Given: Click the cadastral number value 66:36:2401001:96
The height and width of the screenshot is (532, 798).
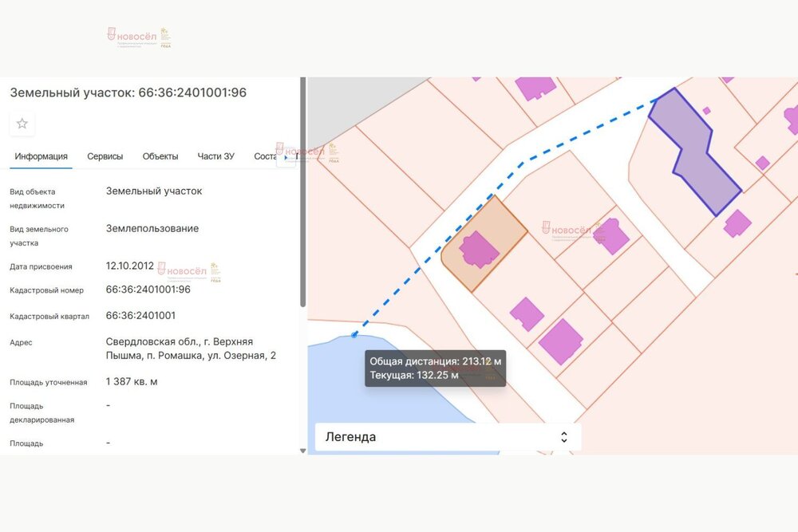Looking at the screenshot, I should click(148, 290).
